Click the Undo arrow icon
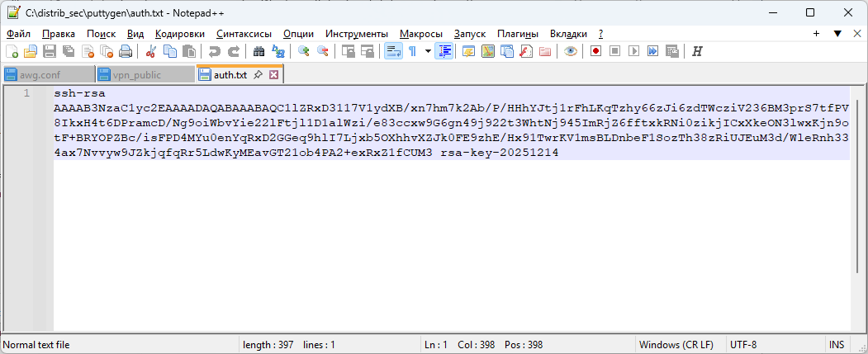This screenshot has height=354, width=868. [214, 51]
